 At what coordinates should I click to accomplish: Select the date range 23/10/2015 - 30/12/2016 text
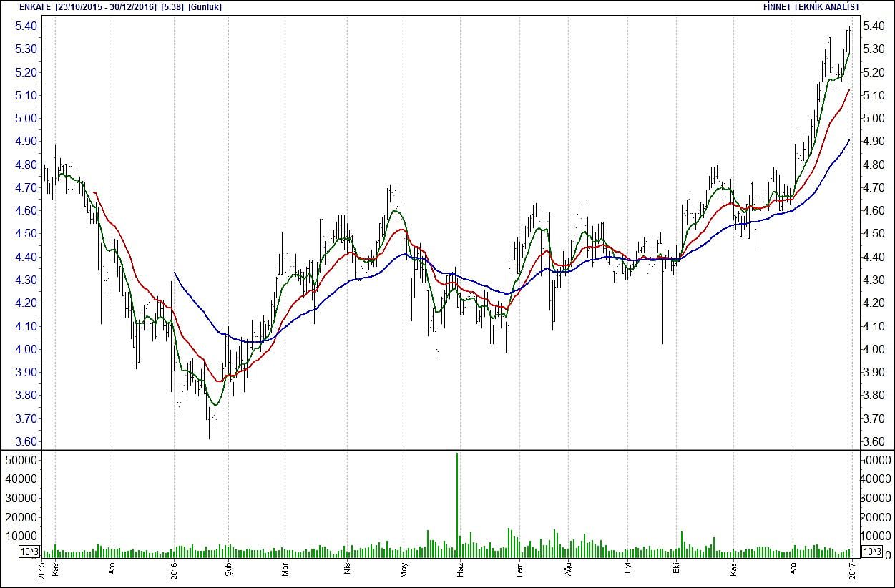pos(106,6)
